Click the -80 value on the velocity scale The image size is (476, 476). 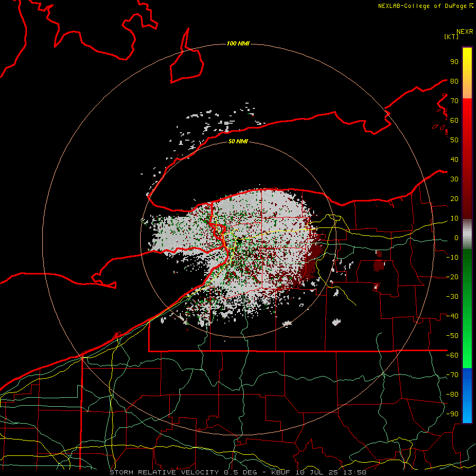click(452, 395)
